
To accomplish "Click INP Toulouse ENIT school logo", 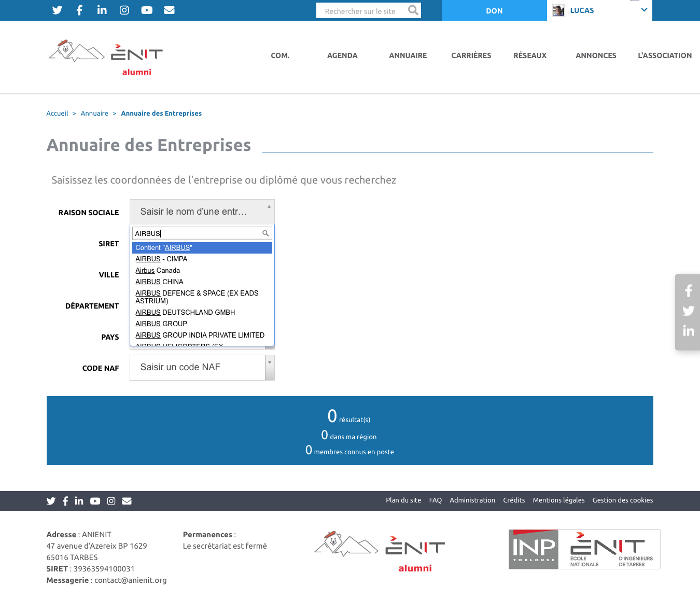I will [x=584, y=549].
